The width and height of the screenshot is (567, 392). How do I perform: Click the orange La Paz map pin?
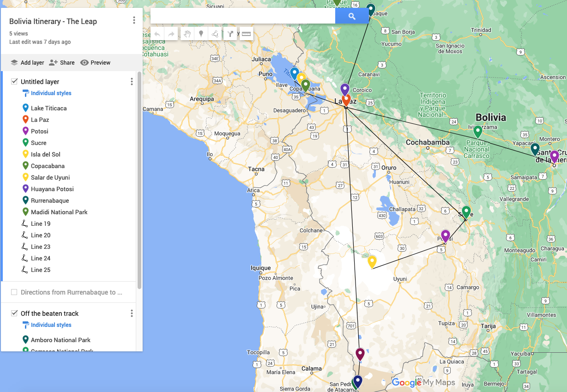pyautogui.click(x=346, y=99)
